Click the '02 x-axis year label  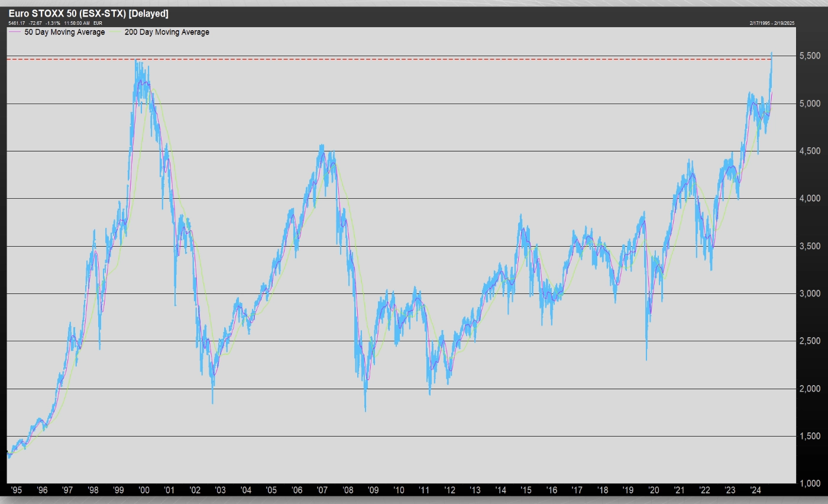195,490
